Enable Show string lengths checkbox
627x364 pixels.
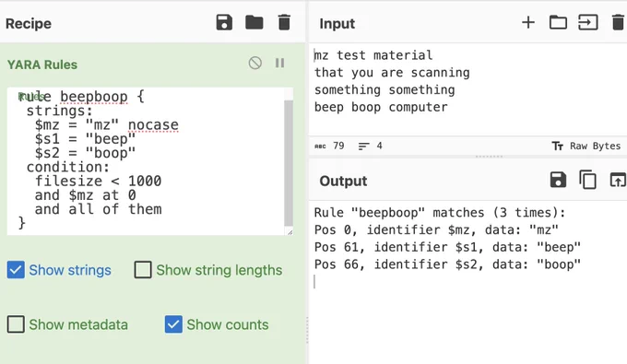(x=143, y=270)
